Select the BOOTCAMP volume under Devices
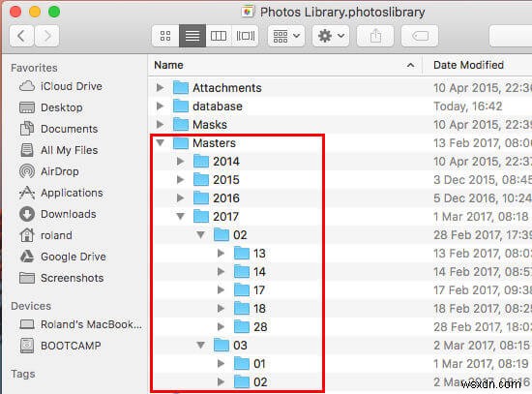The image size is (532, 394). coord(60,346)
